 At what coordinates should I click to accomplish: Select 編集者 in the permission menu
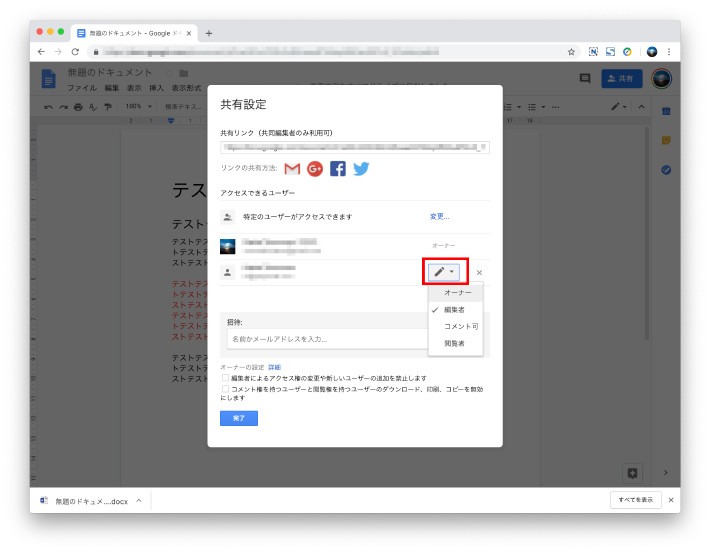[456, 310]
